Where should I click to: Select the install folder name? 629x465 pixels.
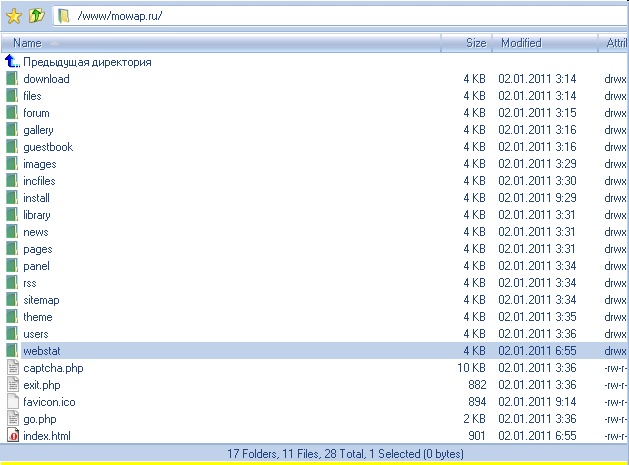pyautogui.click(x=36, y=198)
